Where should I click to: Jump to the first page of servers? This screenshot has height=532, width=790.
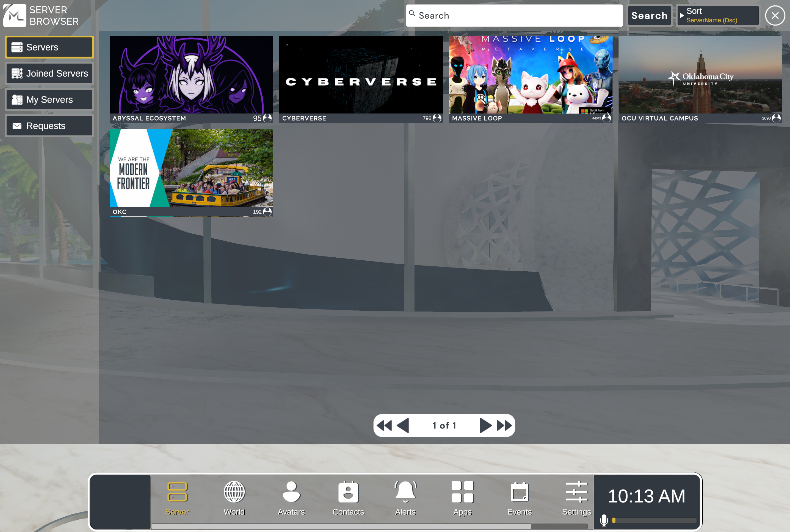tap(384, 425)
